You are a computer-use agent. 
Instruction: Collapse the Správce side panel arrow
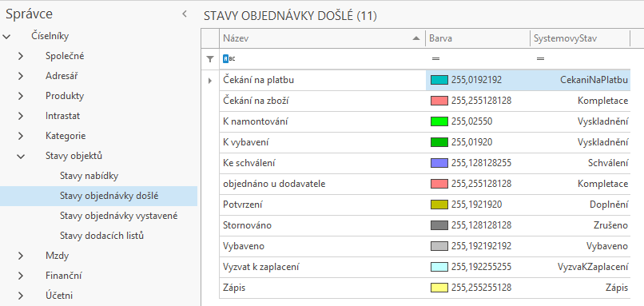pos(185,14)
